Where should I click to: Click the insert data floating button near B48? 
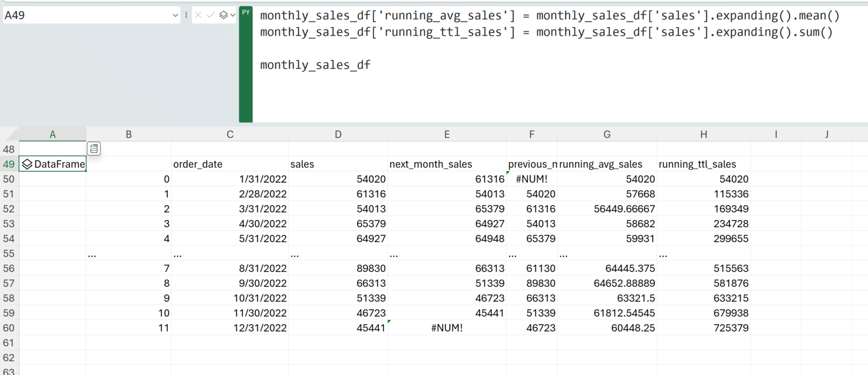coord(94,149)
